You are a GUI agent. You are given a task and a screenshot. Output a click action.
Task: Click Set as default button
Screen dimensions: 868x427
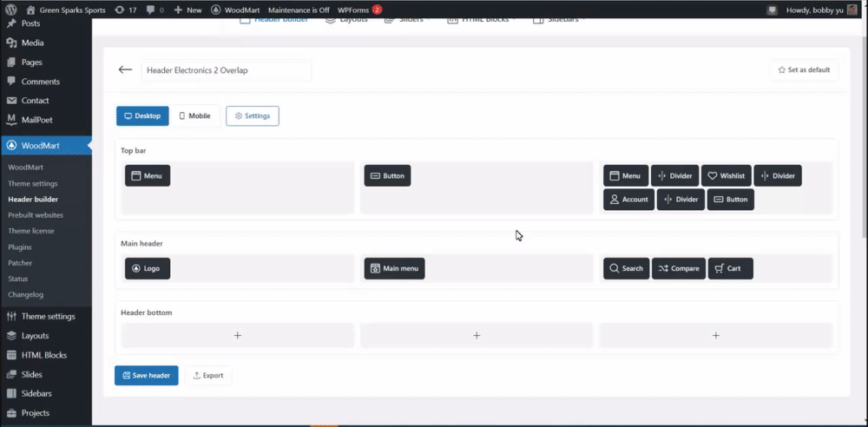point(804,69)
